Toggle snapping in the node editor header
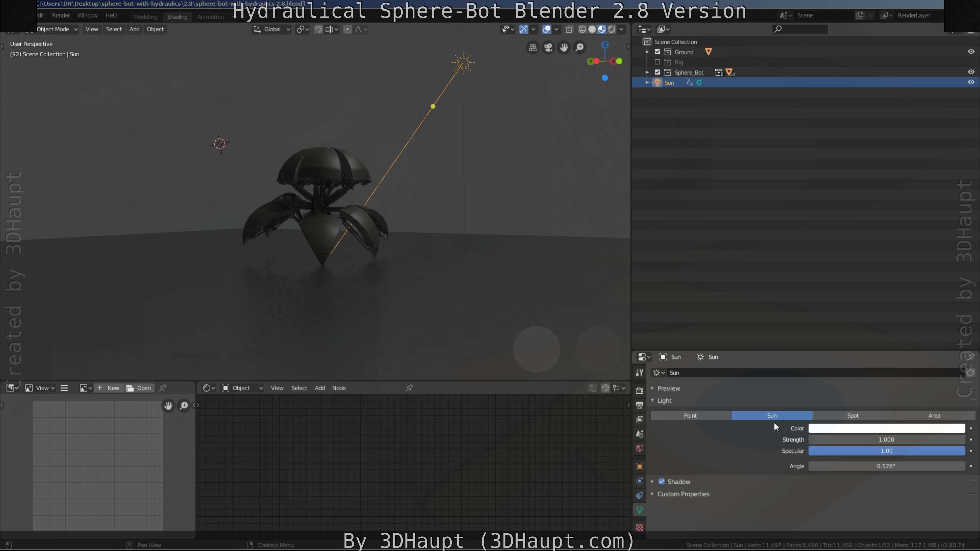 [x=605, y=388]
